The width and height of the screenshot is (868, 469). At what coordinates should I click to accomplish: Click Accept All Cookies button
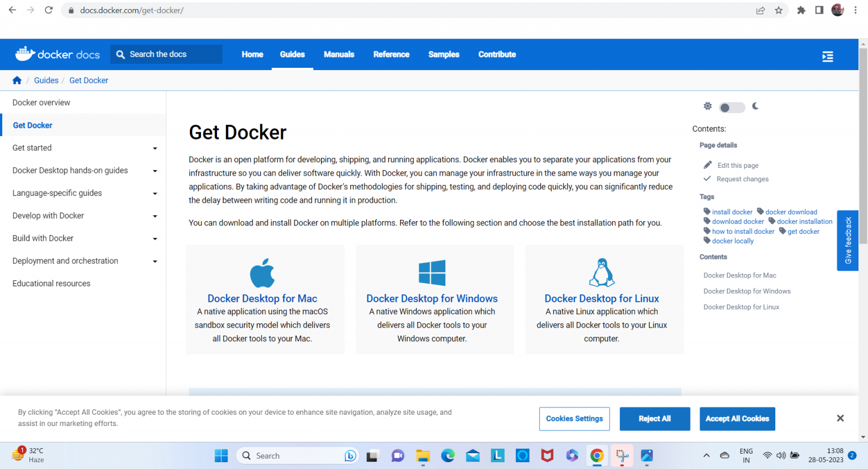click(x=737, y=419)
